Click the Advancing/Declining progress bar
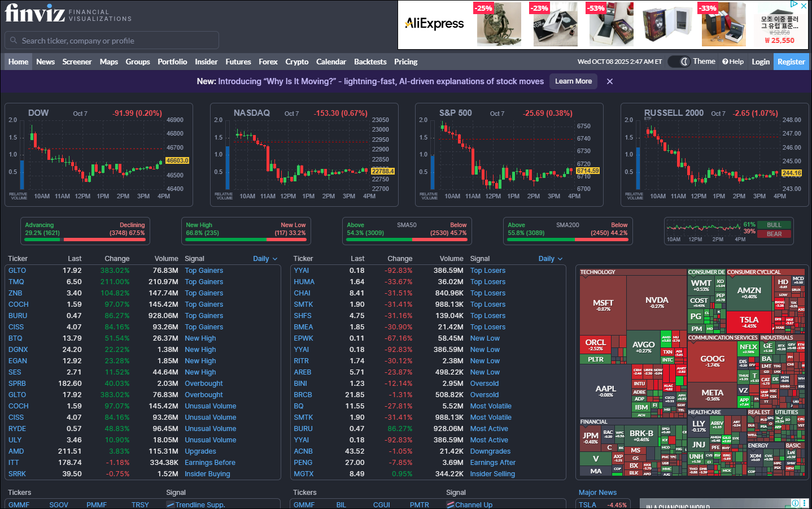 click(85, 240)
